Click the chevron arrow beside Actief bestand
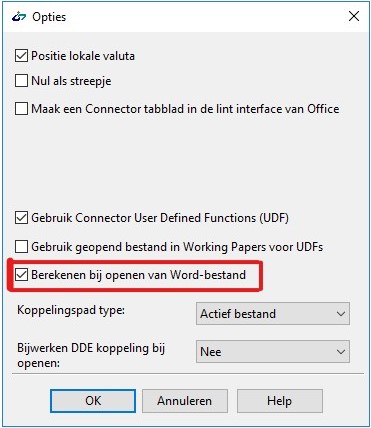Image resolution: width=371 pixels, height=428 pixels. [x=341, y=314]
